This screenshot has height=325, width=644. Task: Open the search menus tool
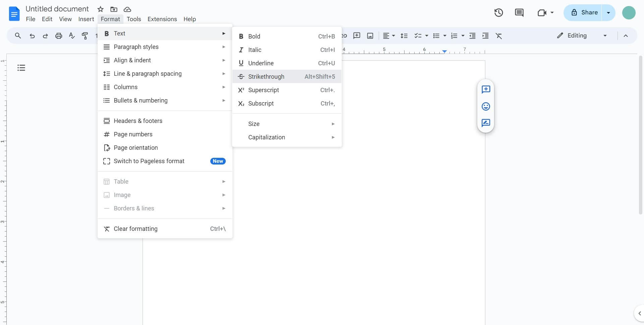pyautogui.click(x=18, y=36)
